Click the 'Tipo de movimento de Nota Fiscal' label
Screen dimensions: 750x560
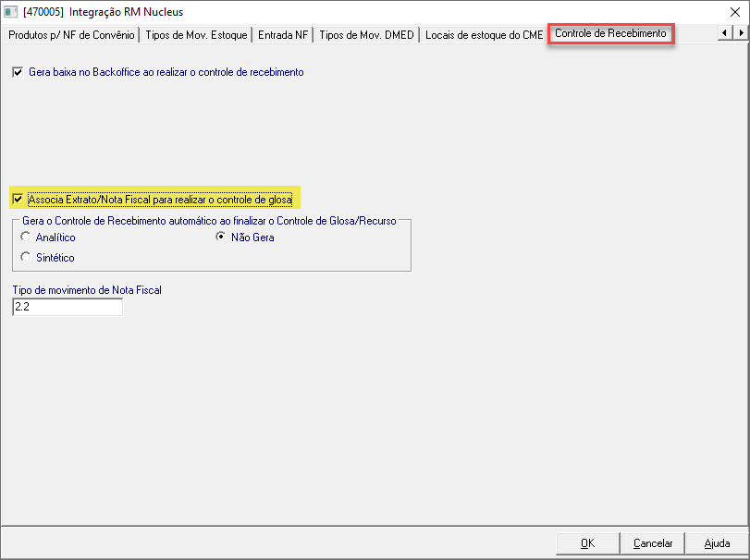[x=87, y=290]
